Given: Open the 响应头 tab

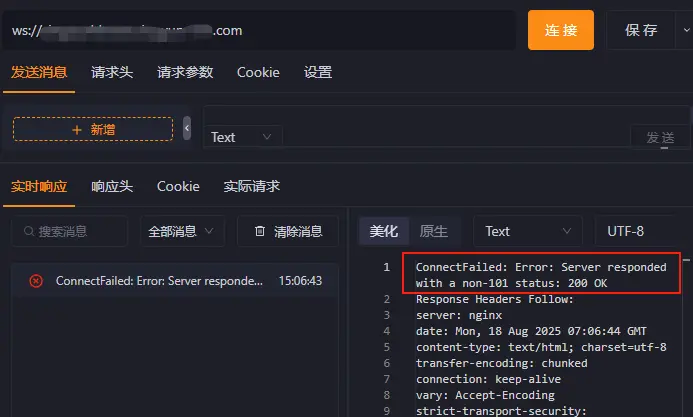Looking at the screenshot, I should tap(112, 186).
